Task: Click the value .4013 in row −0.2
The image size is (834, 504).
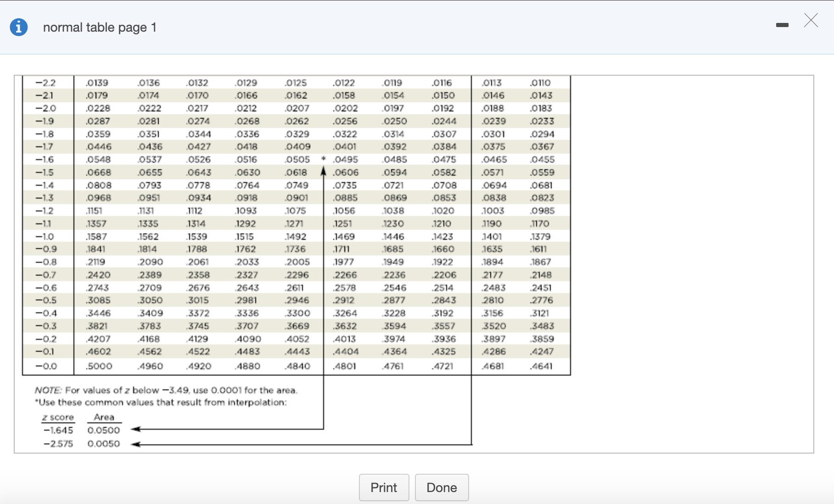Action: [345, 339]
